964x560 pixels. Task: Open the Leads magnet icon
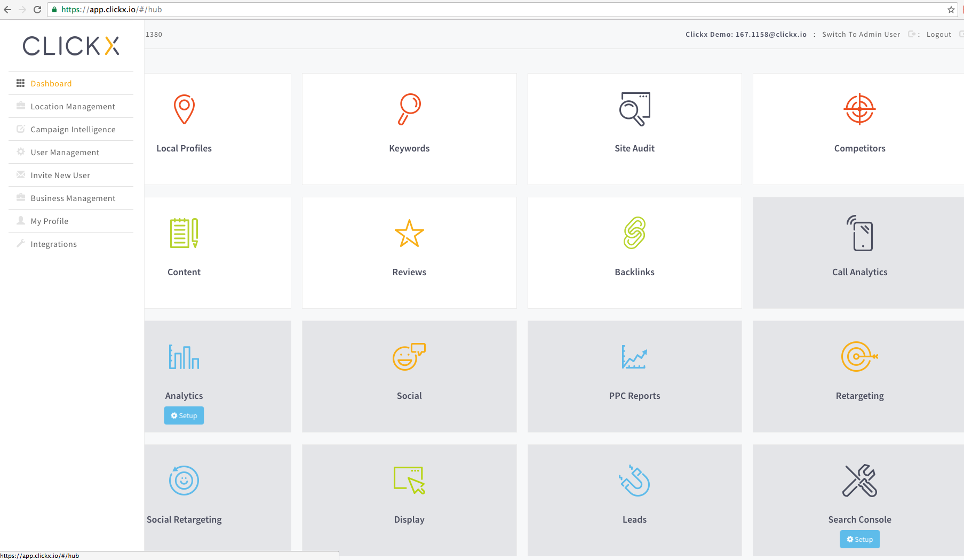(634, 481)
